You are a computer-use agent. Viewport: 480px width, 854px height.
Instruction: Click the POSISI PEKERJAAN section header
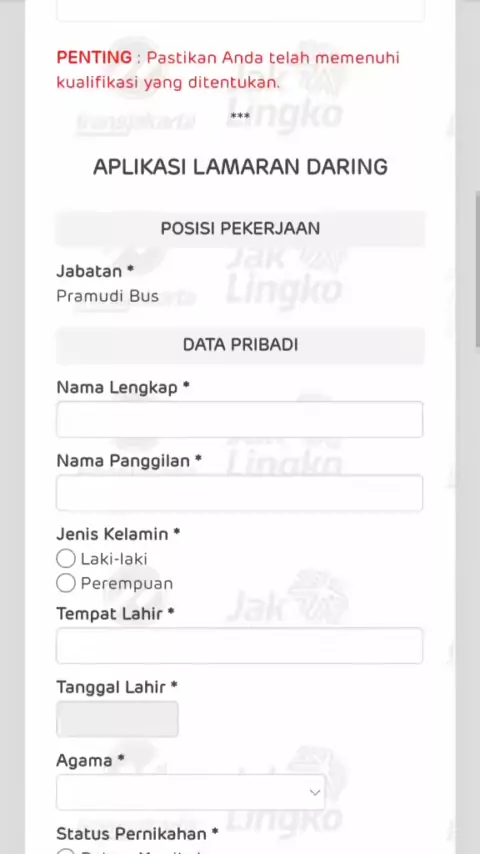pyautogui.click(x=240, y=229)
